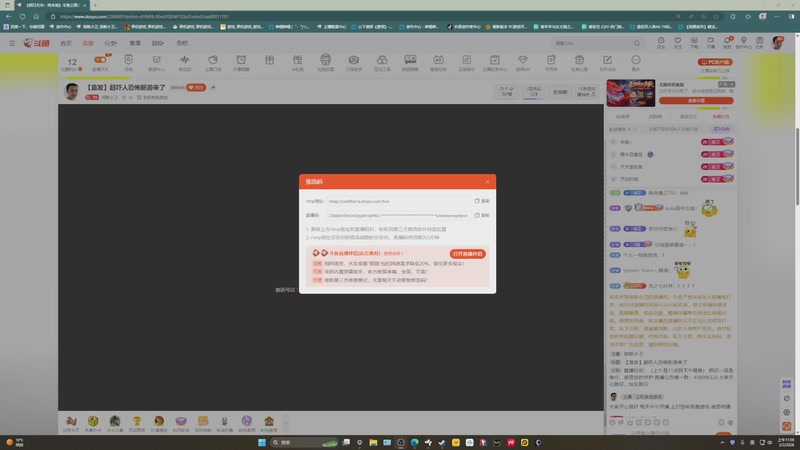Click the browser refresh button
This screenshot has height=450, width=800.
pyautogui.click(x=22, y=16)
